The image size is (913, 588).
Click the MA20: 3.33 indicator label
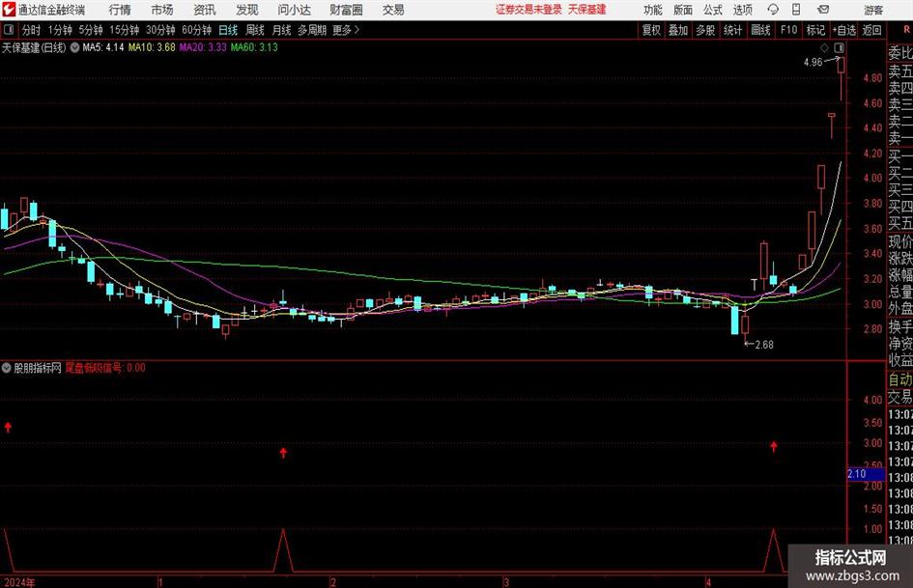point(203,47)
